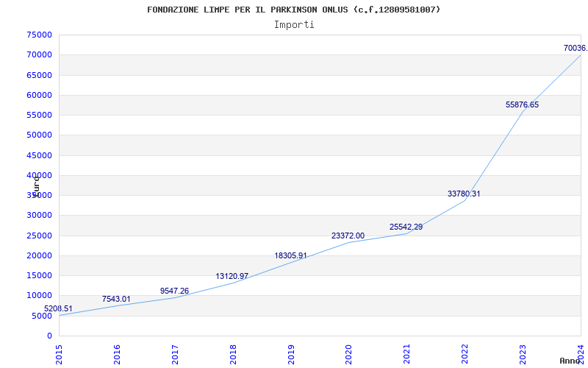Screen dimensions: 588x368
Task: Select the data label 25542.29
Action: click(x=406, y=227)
